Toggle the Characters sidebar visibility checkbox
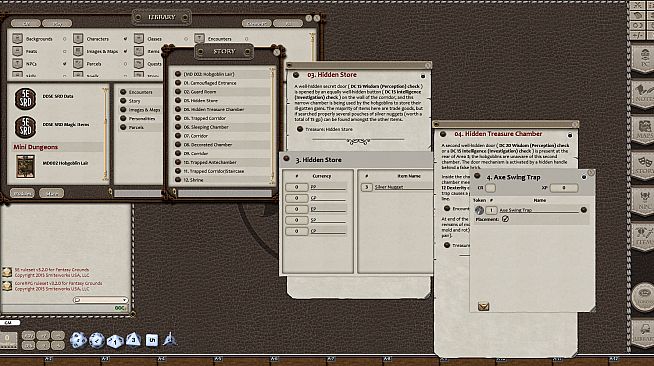This screenshot has width=654, height=366. click(x=125, y=39)
